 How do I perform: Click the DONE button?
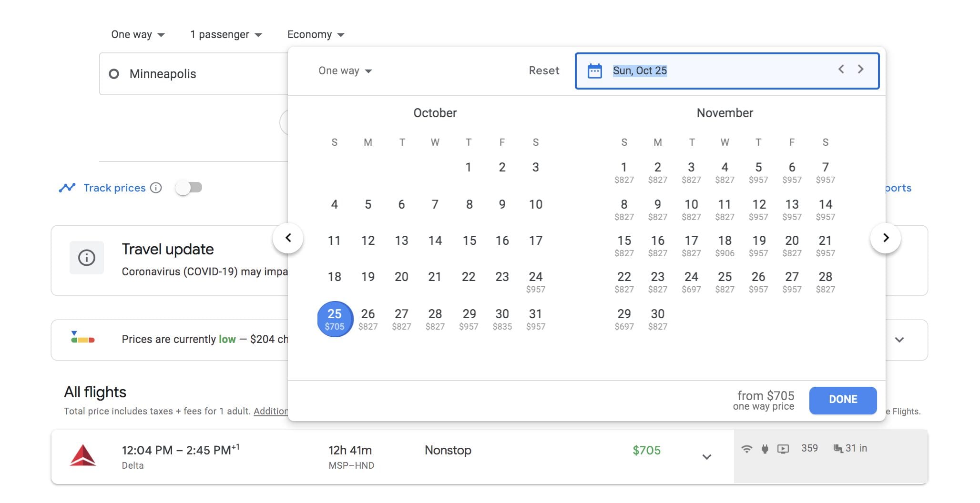pyautogui.click(x=843, y=400)
